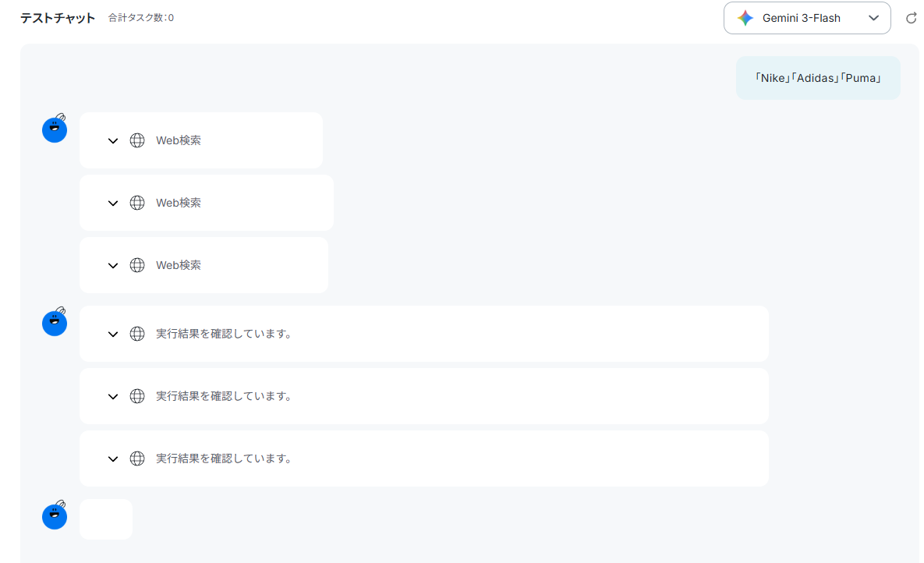924x563 pixels.
Task: Expand the third Web検索 step chevron
Action: (113, 266)
